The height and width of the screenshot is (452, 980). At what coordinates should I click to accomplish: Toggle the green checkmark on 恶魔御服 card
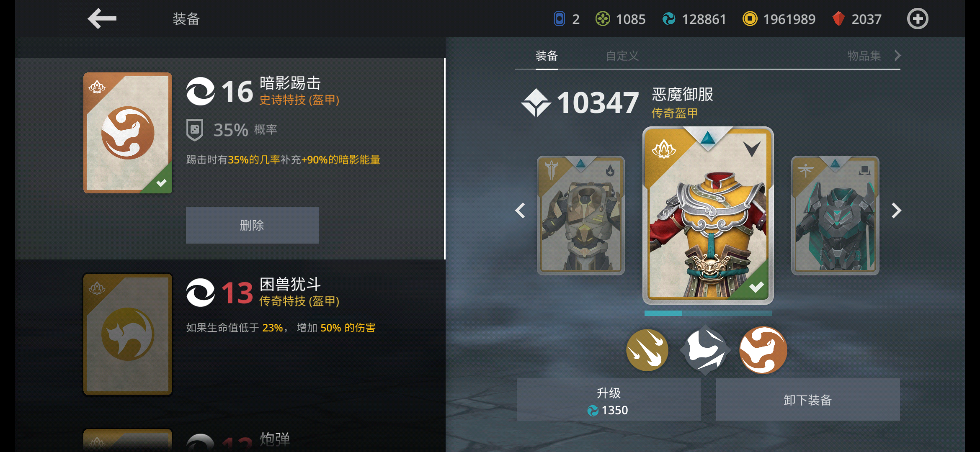point(756,287)
